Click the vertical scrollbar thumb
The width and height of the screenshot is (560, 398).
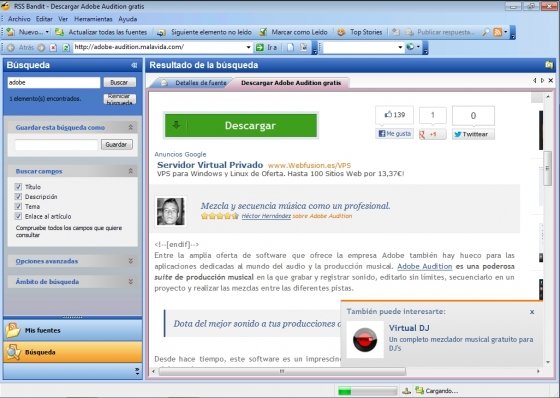pos(548,168)
